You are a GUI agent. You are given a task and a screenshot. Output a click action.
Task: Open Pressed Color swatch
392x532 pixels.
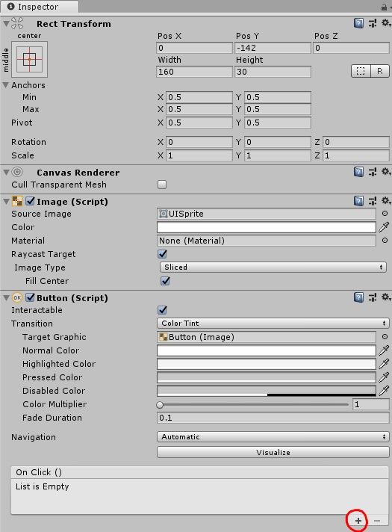tap(267, 377)
